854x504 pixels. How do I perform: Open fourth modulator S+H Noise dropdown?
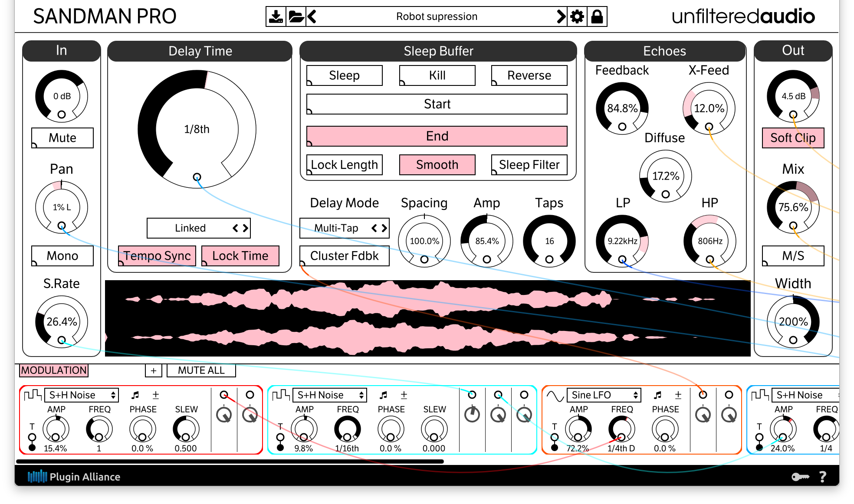(806, 395)
